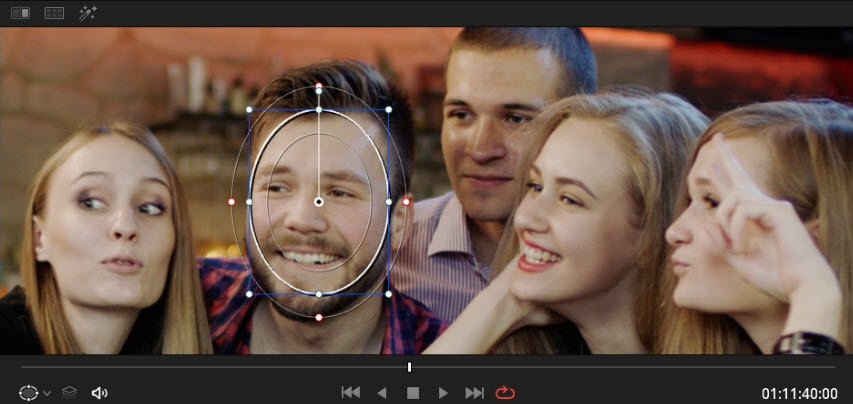Click the bottom-right bounding box corner handle
The width and height of the screenshot is (853, 404).
point(388,294)
